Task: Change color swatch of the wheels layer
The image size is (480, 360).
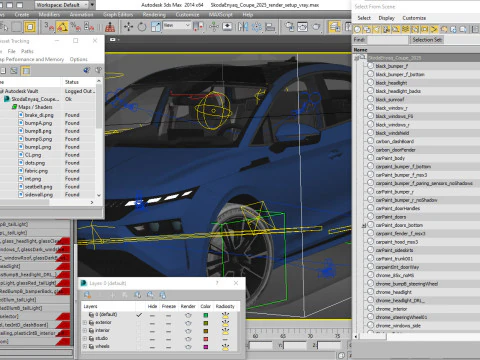Action: [206, 347]
